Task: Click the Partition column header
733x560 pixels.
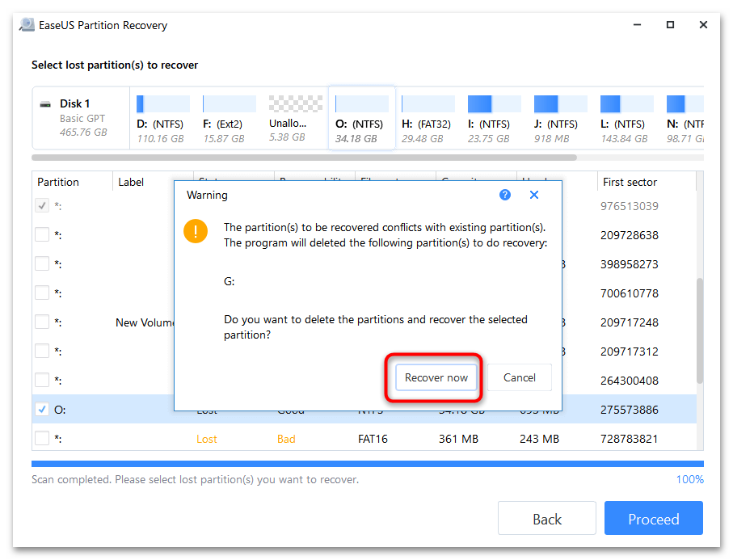Action: click(73, 182)
